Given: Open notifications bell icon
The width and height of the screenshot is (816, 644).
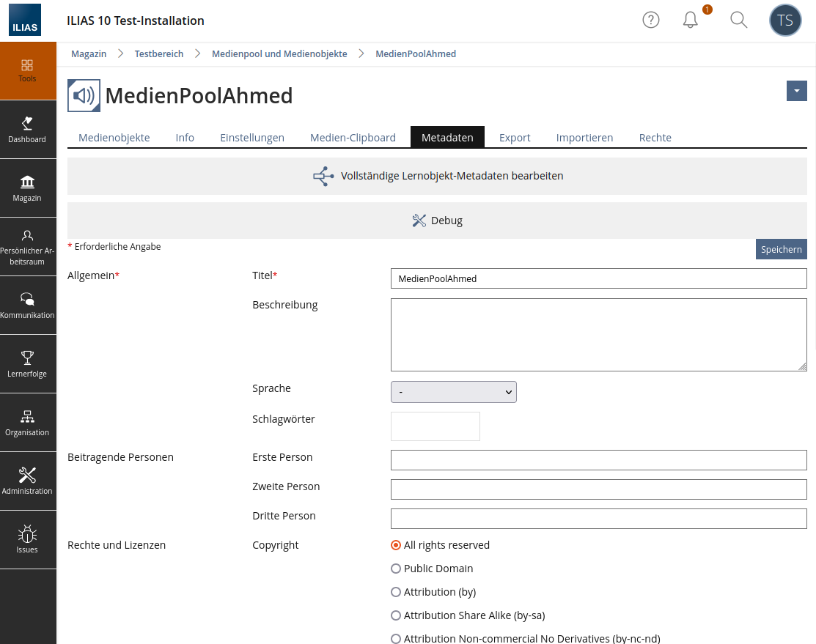Looking at the screenshot, I should click(x=690, y=21).
